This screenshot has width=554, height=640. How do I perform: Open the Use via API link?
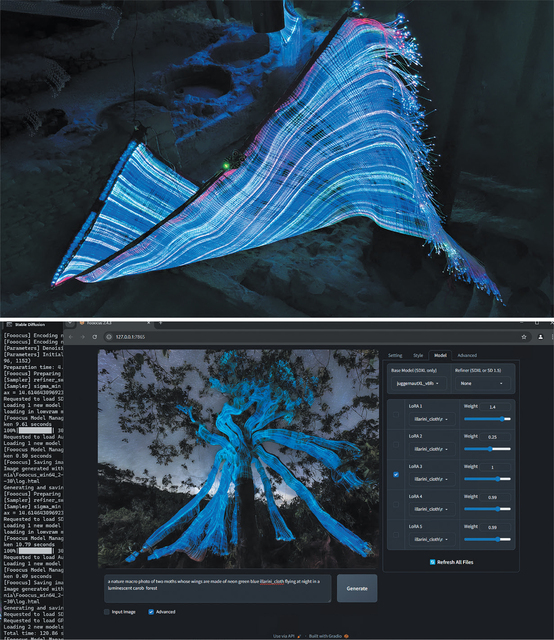click(x=287, y=636)
